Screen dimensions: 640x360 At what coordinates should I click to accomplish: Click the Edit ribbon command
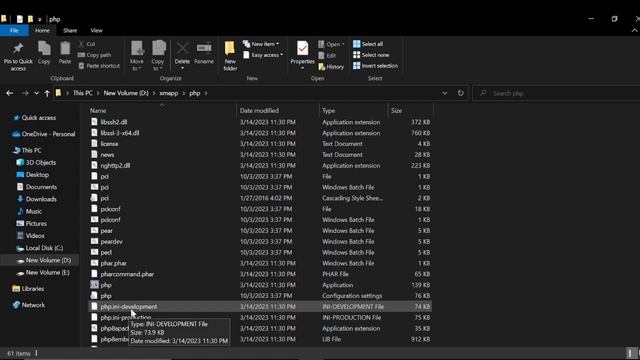coord(327,56)
